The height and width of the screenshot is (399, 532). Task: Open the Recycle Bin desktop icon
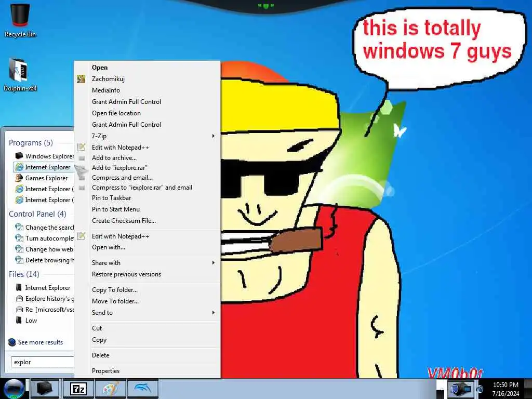point(20,20)
